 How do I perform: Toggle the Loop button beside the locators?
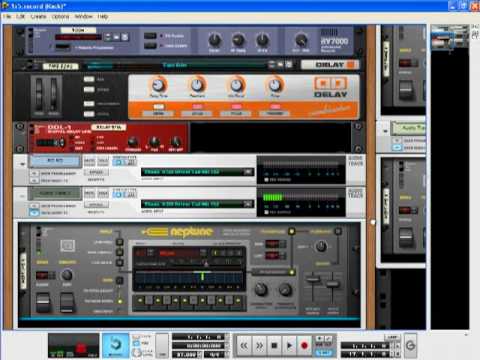point(392,338)
